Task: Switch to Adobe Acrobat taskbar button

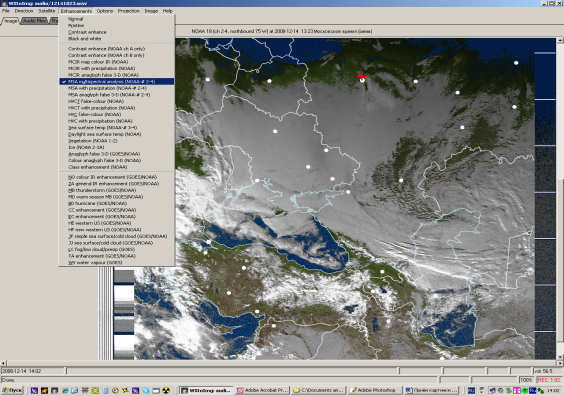Action: (x=262, y=390)
